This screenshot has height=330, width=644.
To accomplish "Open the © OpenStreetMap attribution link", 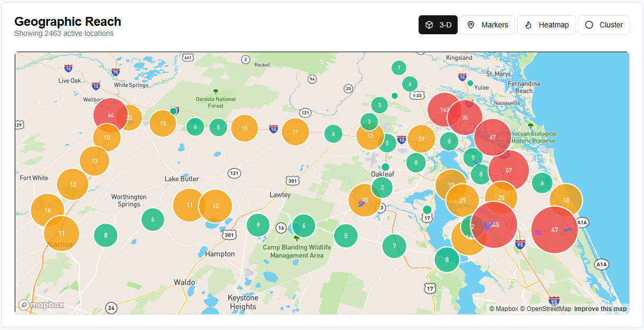I will pos(546,309).
